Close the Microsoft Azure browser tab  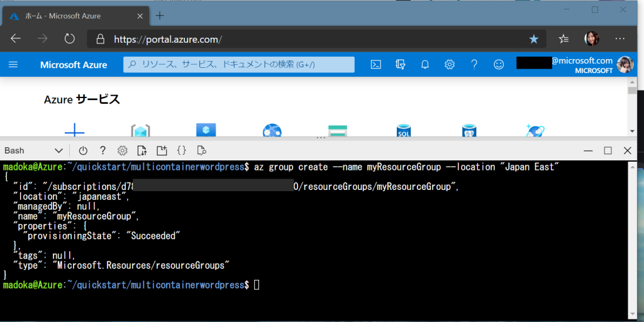pos(140,16)
